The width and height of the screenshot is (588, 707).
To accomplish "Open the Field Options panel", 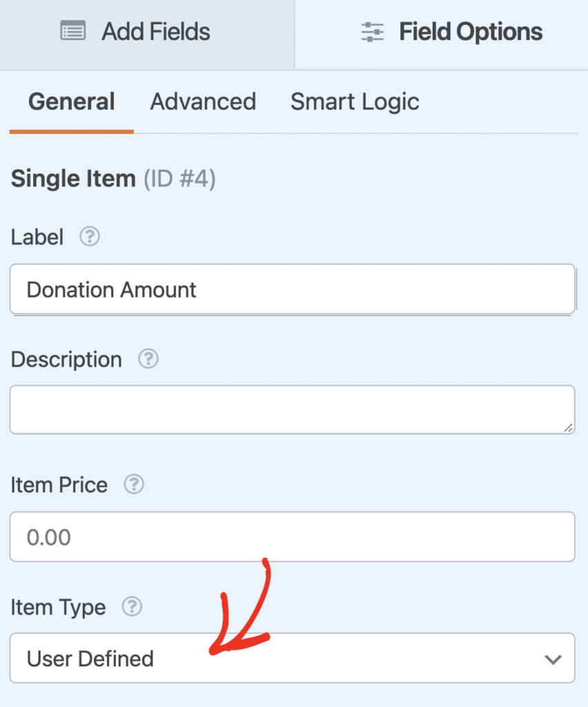I will (470, 30).
